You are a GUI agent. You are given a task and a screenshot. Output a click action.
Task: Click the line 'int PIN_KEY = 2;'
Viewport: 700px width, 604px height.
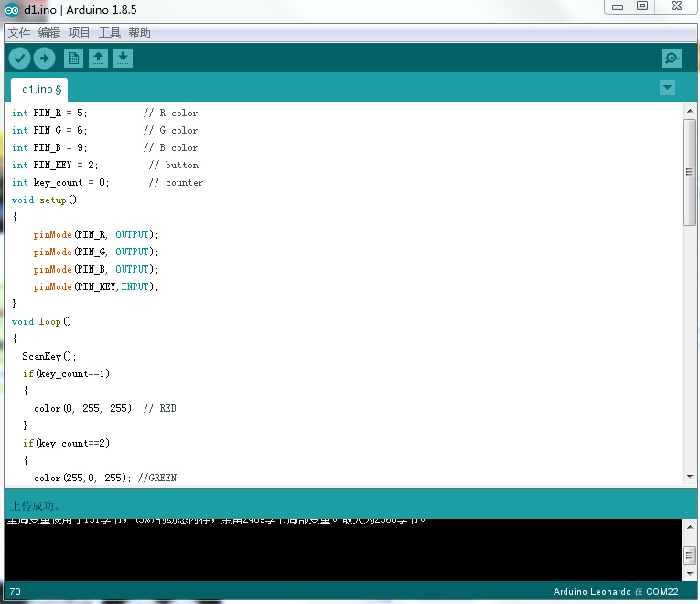click(55, 165)
